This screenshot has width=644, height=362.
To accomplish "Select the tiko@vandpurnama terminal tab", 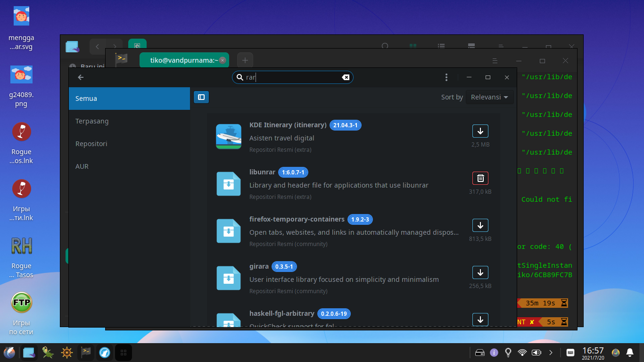I will 184,60.
